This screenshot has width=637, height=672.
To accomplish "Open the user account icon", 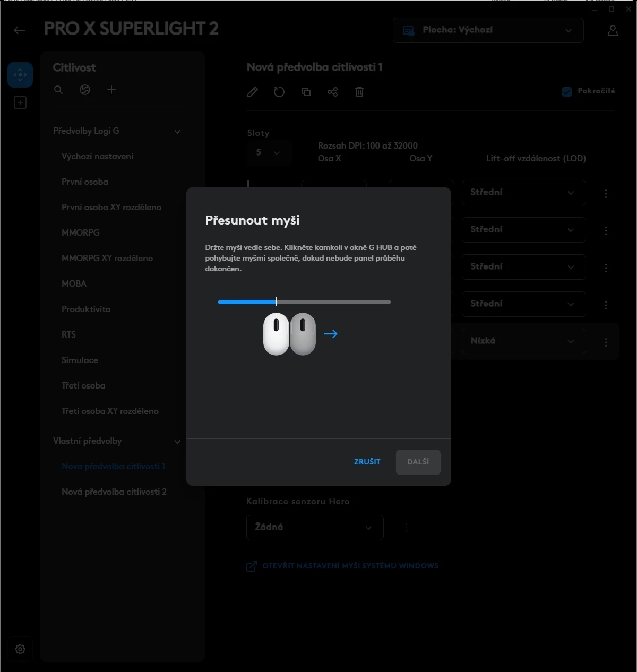I will point(613,30).
